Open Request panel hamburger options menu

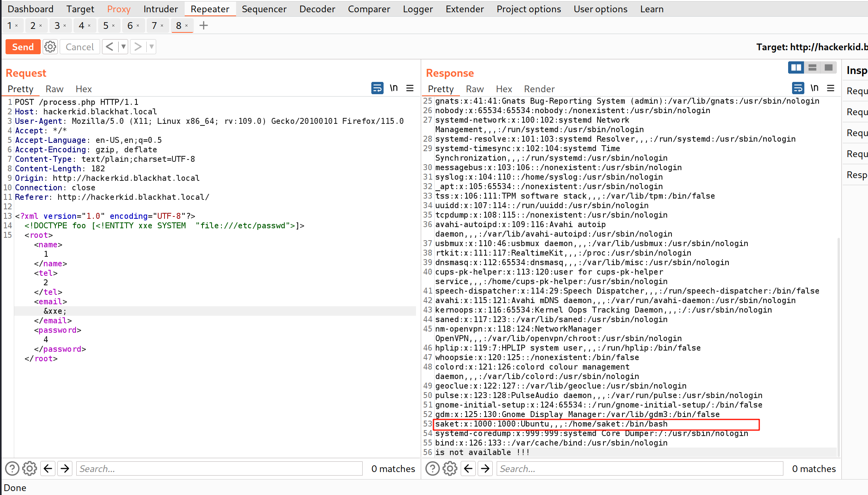point(410,88)
